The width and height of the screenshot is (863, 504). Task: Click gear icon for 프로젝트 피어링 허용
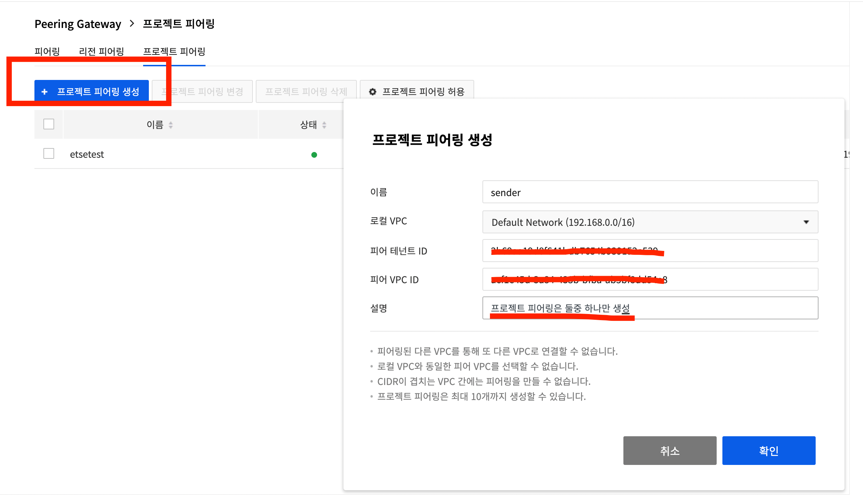point(373,92)
